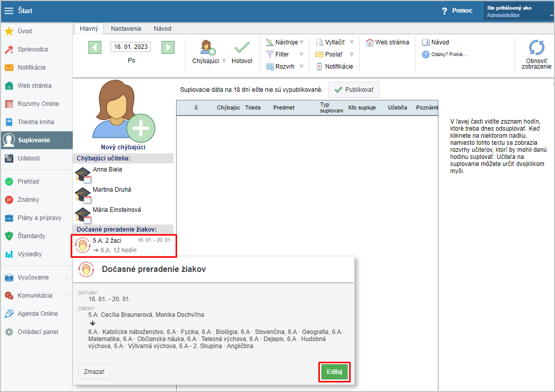Screen dimensions: 555x392
Task: Click the Hotovo! checkmark icon
Action: (242, 48)
